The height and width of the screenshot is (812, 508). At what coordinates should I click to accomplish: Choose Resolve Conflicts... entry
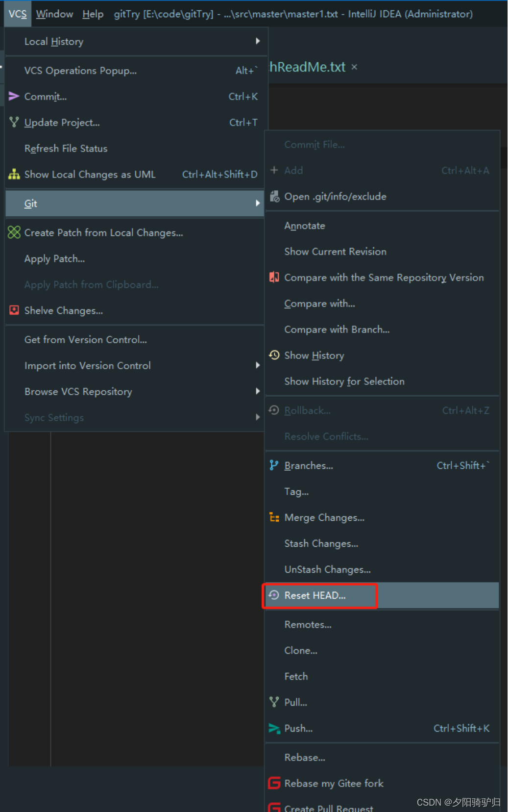tap(382, 436)
